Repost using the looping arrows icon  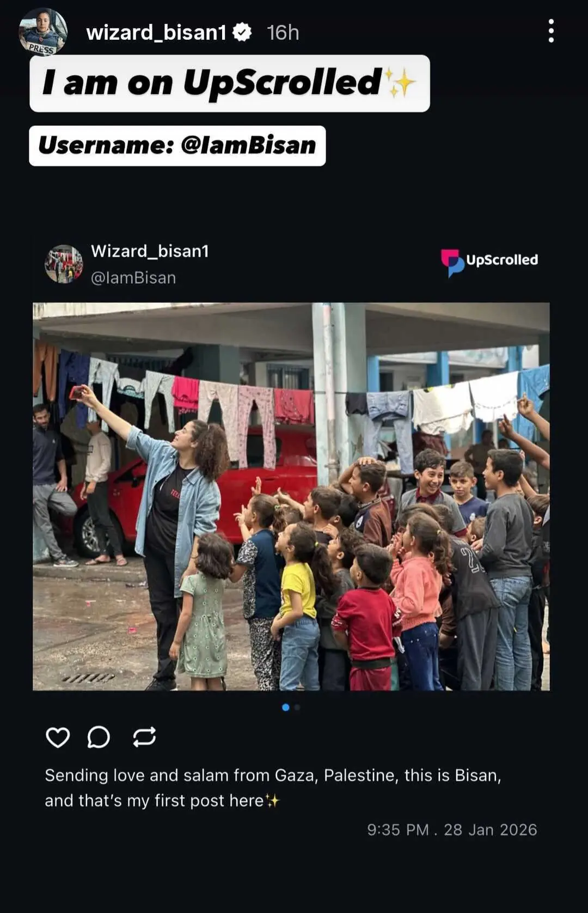[x=144, y=737]
